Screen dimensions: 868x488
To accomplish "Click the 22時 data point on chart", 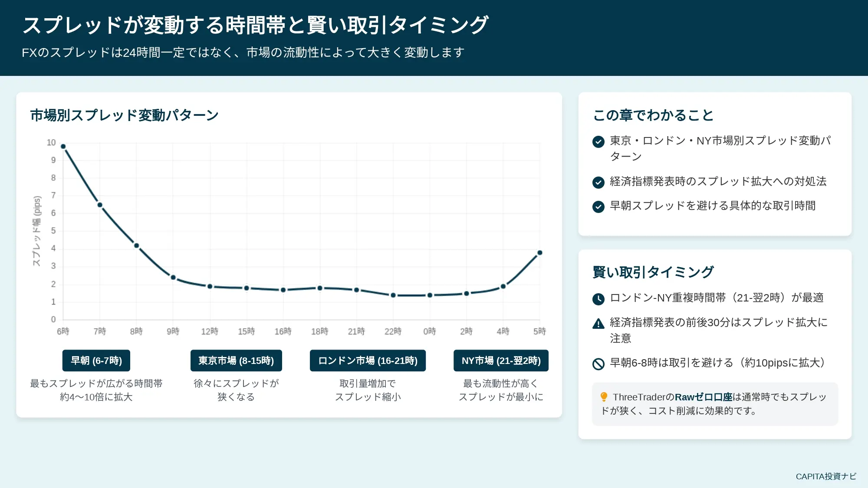I will (393, 295).
